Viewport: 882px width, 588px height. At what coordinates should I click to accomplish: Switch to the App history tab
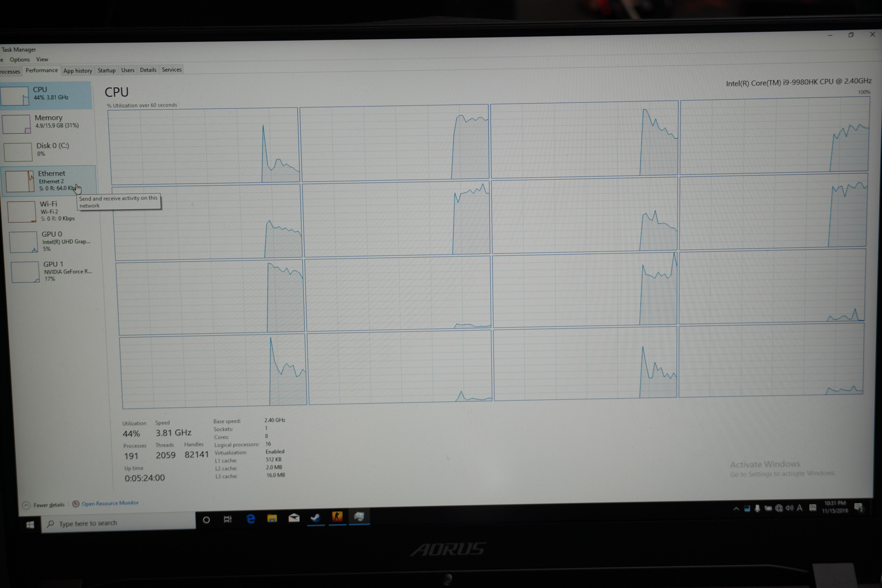[x=78, y=71]
